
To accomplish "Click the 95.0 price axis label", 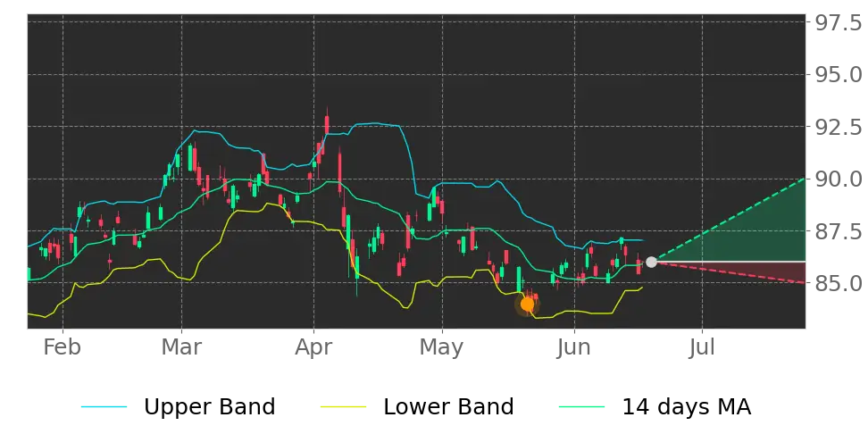I will [x=839, y=75].
